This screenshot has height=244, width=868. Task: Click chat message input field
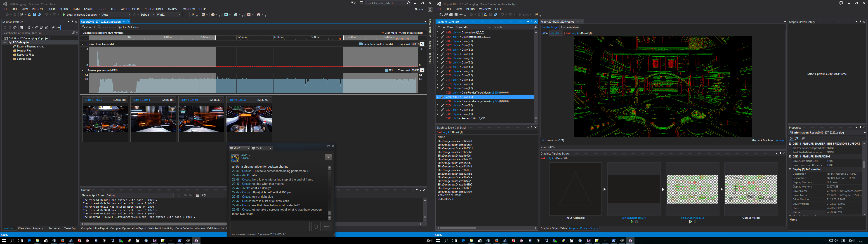(x=270, y=226)
